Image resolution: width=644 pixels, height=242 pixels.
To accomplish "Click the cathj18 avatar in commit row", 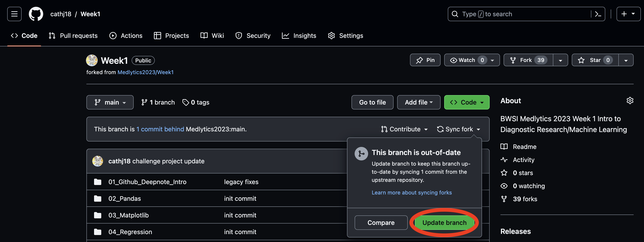I will (97, 161).
